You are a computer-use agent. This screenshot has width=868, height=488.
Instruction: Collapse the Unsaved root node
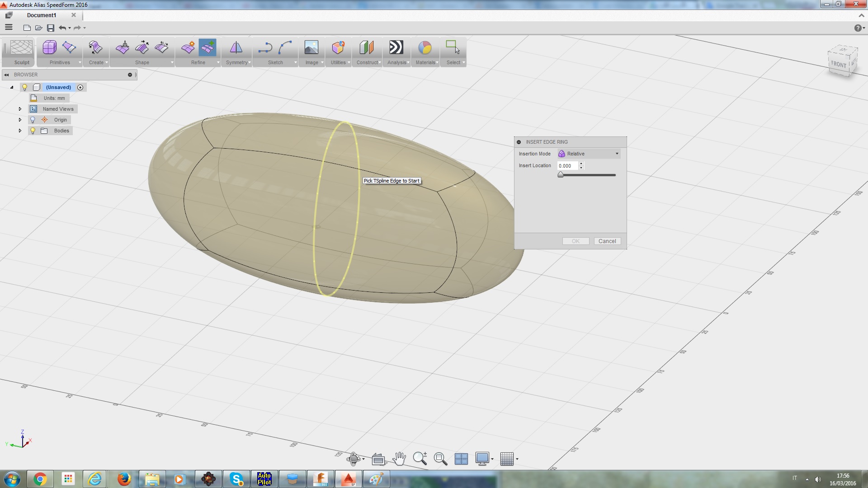[x=12, y=87]
